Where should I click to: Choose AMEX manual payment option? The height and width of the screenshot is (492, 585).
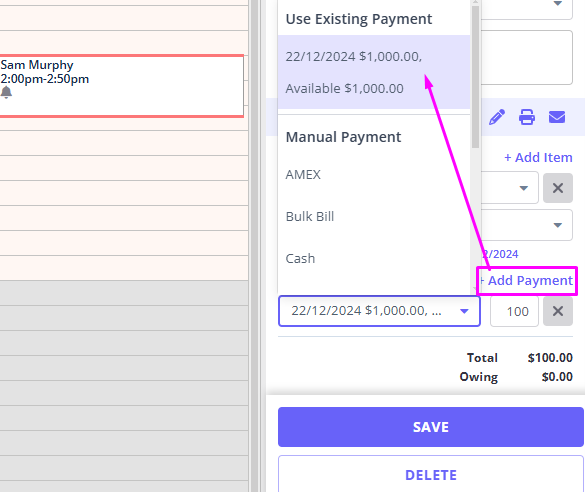(374, 175)
